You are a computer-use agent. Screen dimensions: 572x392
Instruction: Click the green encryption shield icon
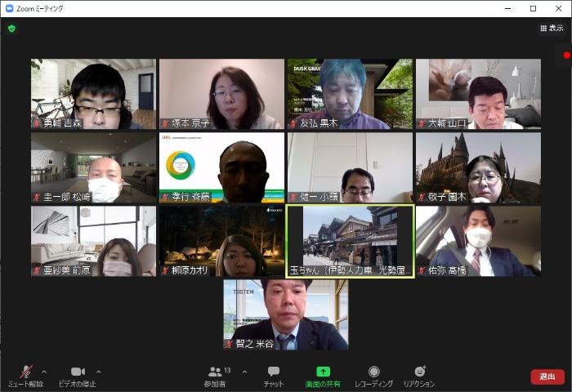click(x=11, y=29)
